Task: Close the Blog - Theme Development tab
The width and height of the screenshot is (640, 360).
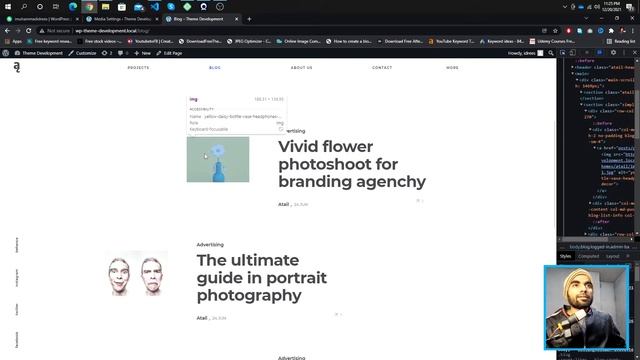Action: (236, 19)
